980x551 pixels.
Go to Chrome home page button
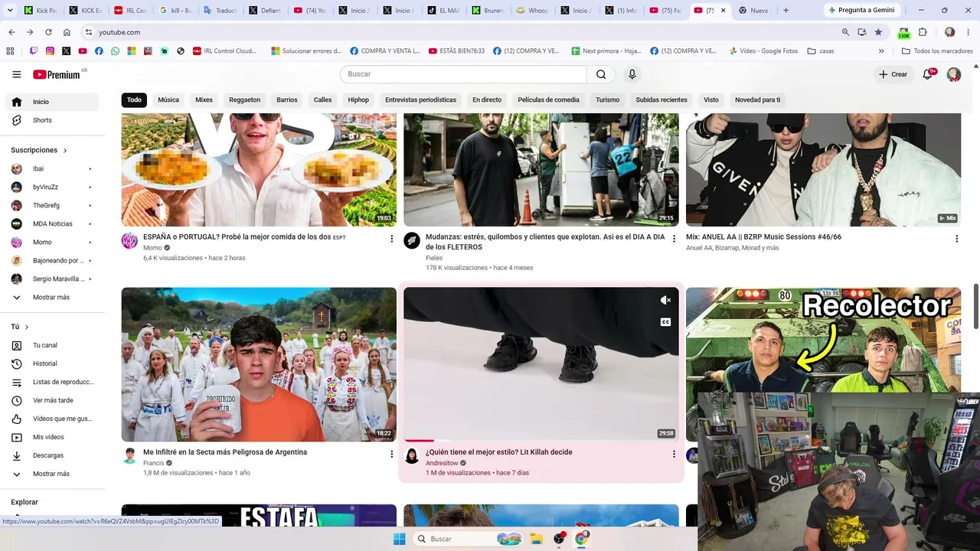tap(67, 32)
